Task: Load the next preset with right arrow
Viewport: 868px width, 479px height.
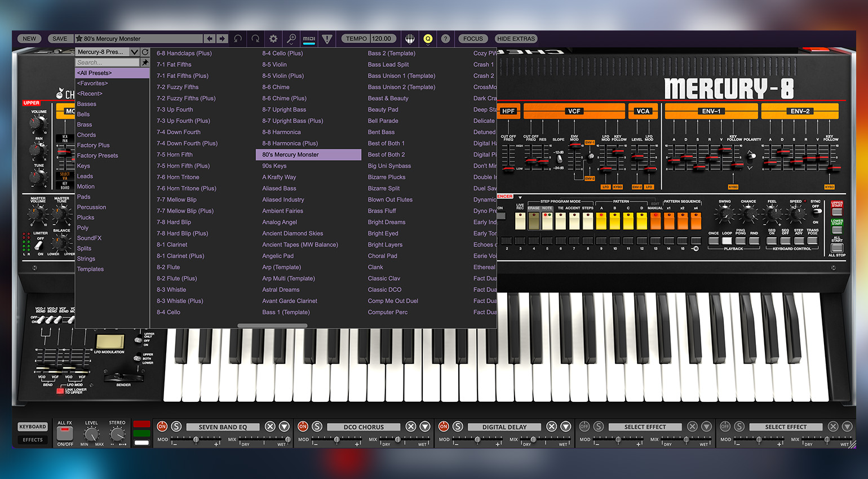Action: 222,39
